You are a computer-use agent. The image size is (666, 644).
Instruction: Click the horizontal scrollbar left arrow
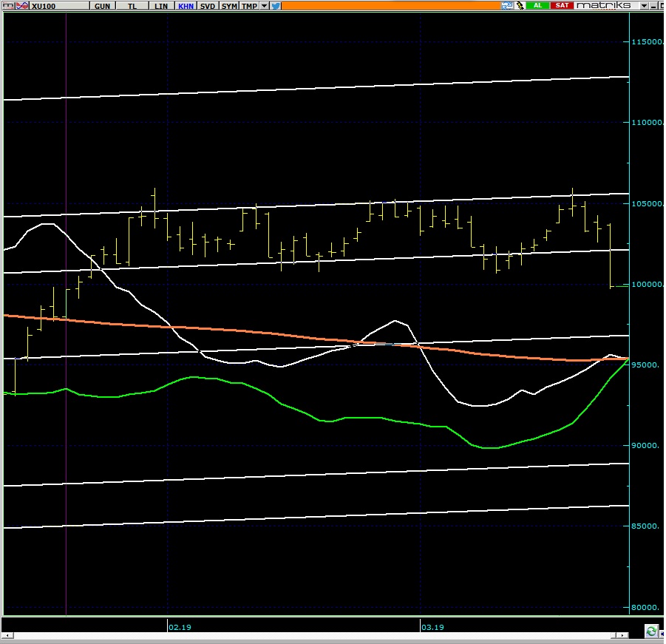[x=7, y=636]
